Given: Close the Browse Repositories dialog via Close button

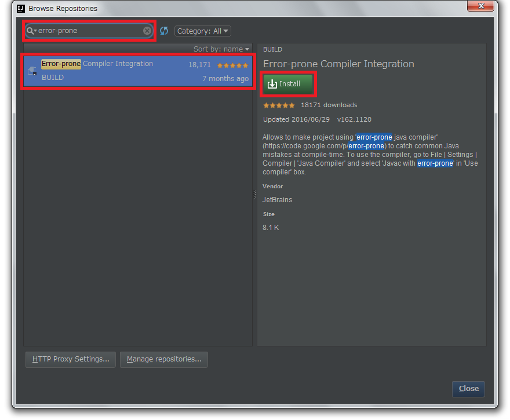Looking at the screenshot, I should click(468, 389).
